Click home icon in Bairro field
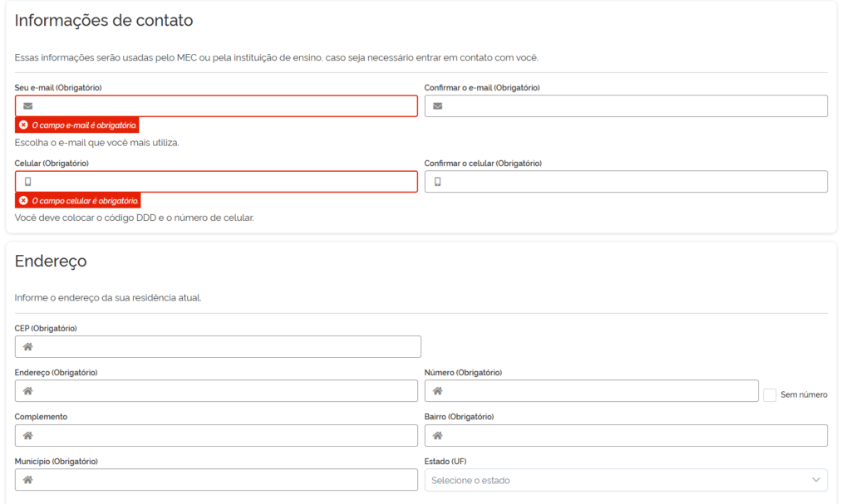Viewport: 851px width, 504px height. click(x=437, y=435)
